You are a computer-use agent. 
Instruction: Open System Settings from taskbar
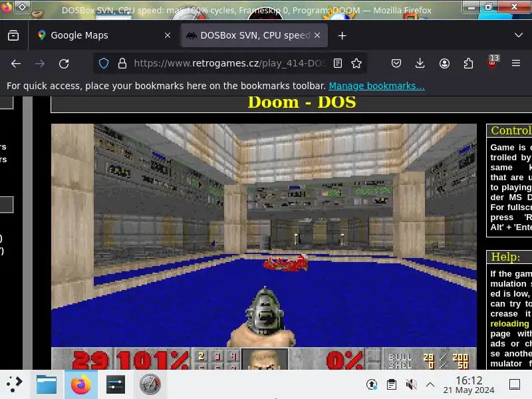point(115,384)
